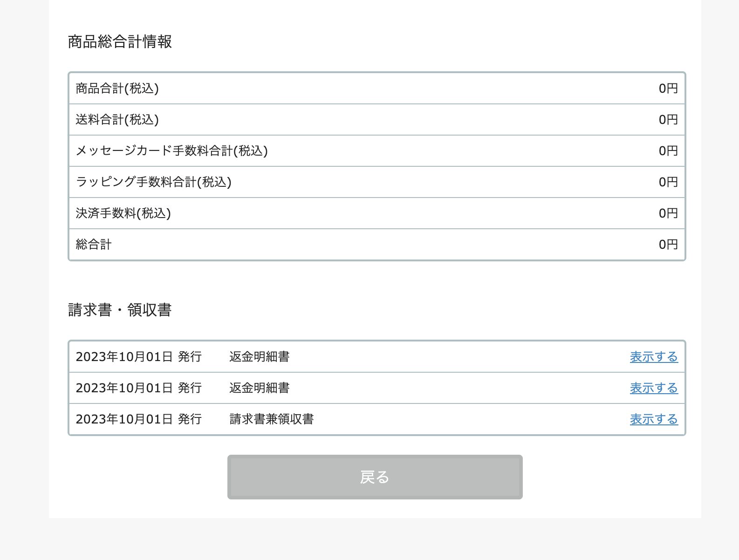
Task: Click the メッセージカード手数料合計(税込) label
Action: click(171, 151)
